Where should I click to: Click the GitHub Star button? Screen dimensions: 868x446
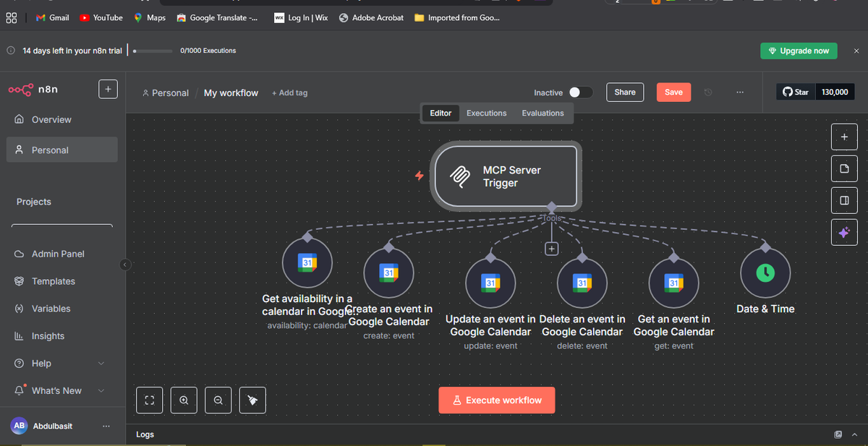796,92
